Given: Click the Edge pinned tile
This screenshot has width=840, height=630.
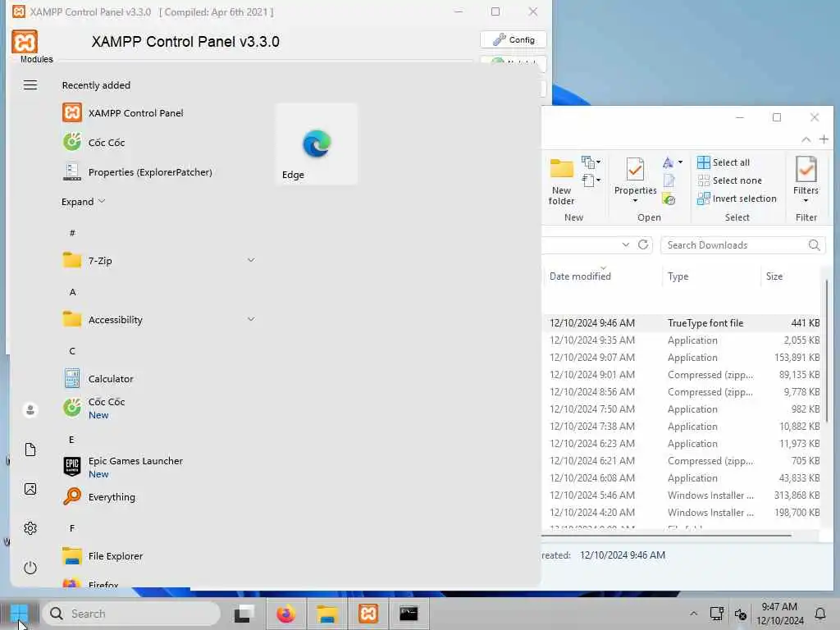Looking at the screenshot, I should [x=316, y=144].
